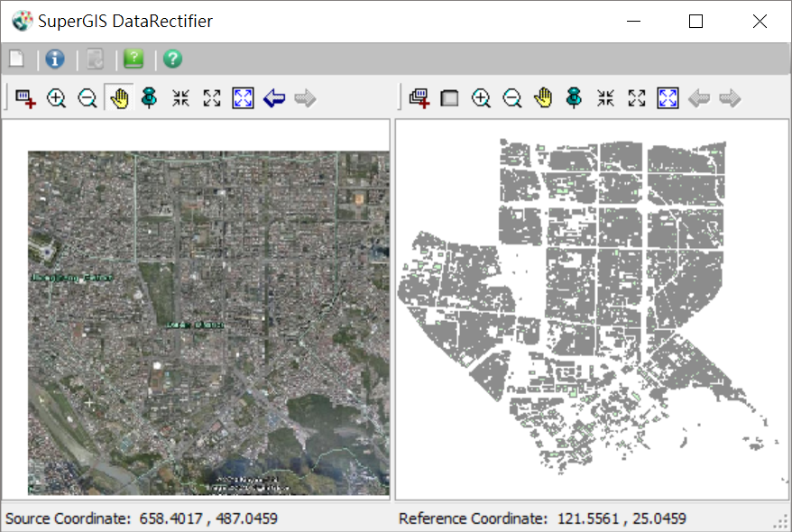
Task: Click add reference layer icon in right toolbar
Action: 419,98
